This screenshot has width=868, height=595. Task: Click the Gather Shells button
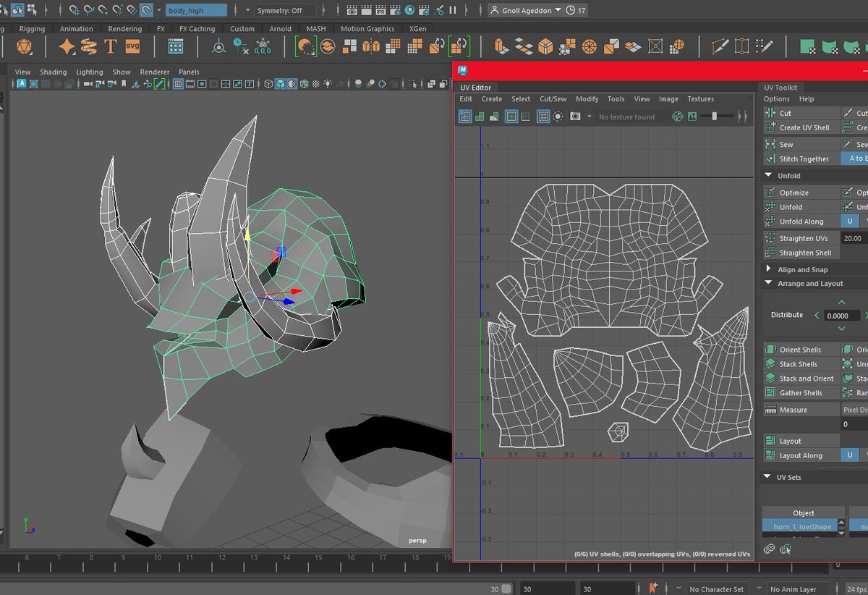tap(801, 393)
